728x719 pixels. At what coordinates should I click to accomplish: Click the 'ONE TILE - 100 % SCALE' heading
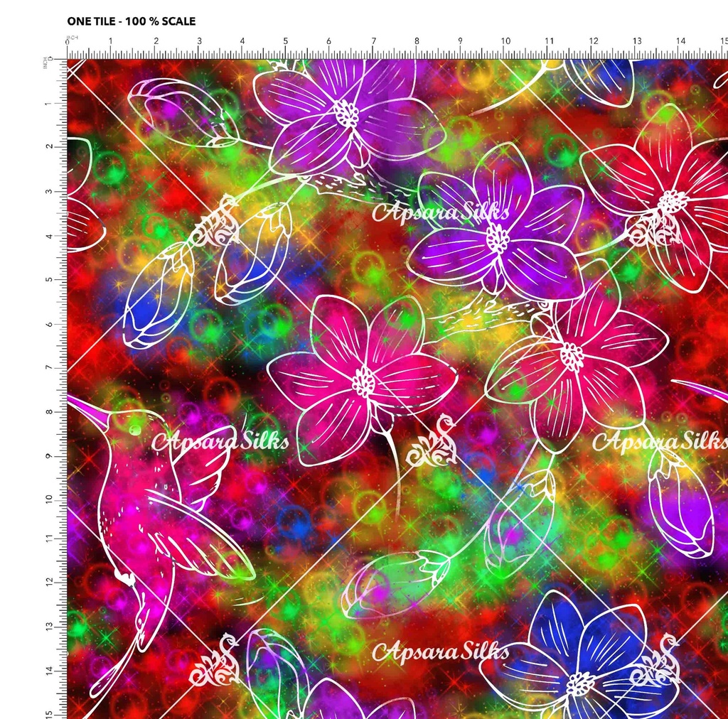tap(132, 21)
